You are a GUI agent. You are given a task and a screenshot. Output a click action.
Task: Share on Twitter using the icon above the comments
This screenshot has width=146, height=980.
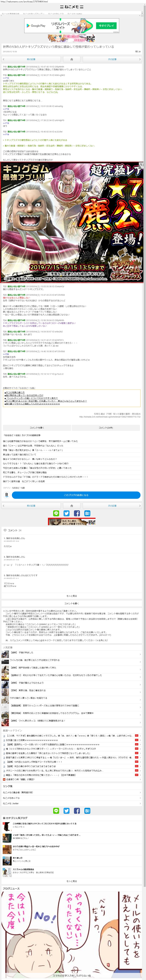67,513
